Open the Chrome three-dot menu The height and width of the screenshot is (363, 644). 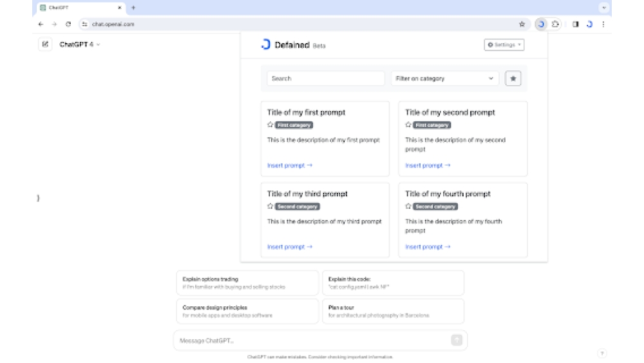pos(603,25)
